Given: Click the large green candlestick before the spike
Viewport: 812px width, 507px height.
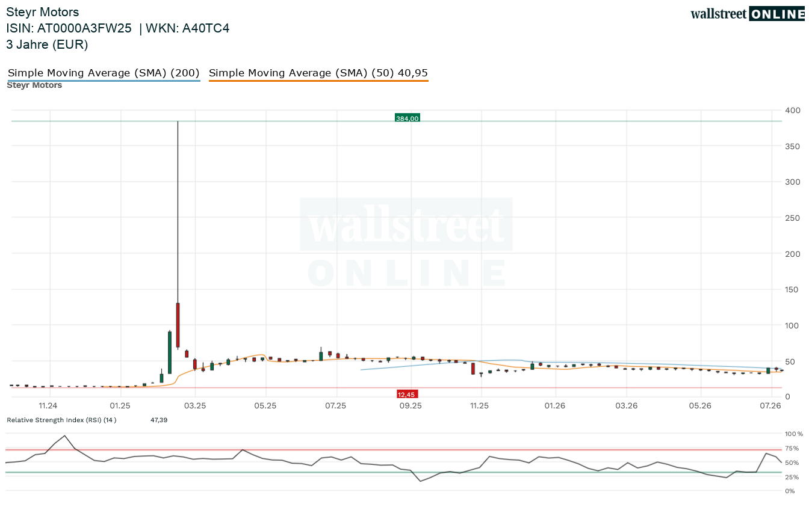Looking at the screenshot, I should [x=170, y=352].
